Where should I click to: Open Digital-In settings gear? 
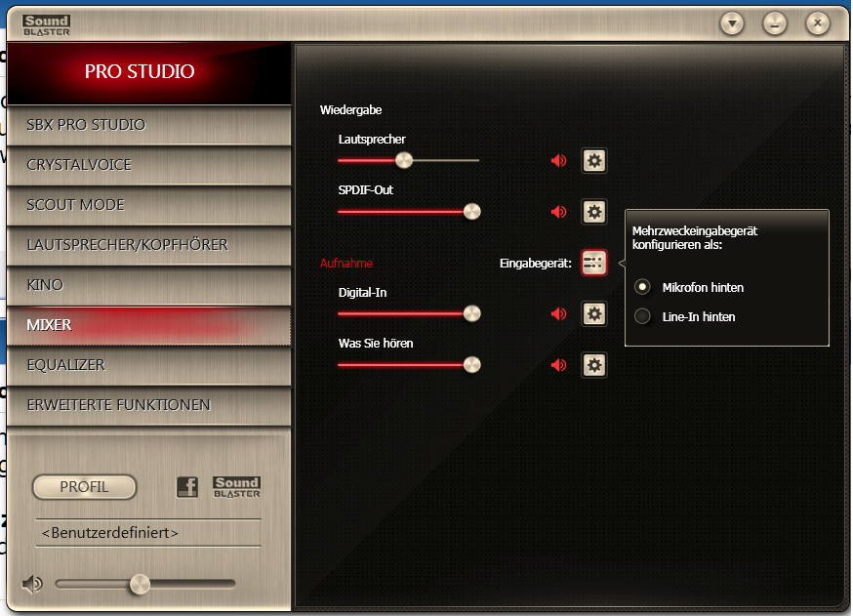pos(594,314)
